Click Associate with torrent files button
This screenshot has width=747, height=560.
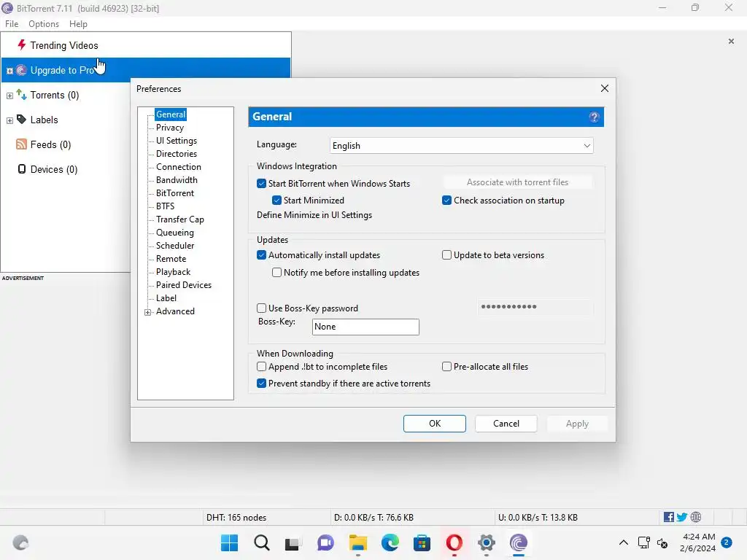pyautogui.click(x=518, y=182)
